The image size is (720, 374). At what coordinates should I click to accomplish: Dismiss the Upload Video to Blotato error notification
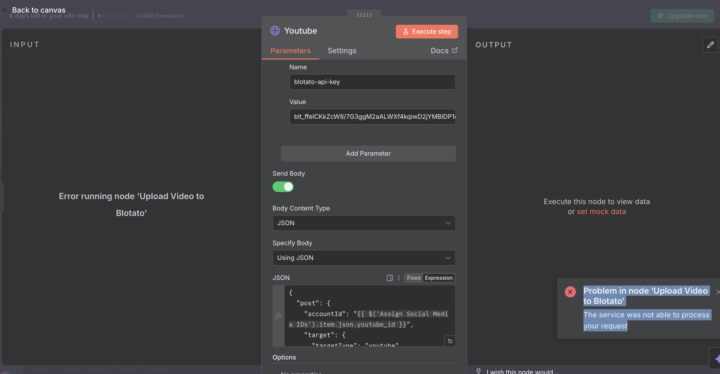click(717, 292)
